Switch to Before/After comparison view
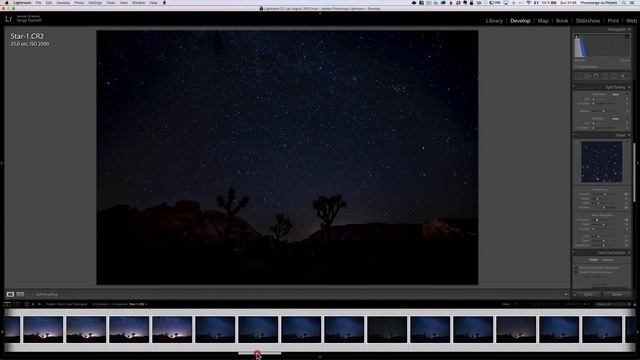This screenshot has height=360, width=640. coord(20,294)
